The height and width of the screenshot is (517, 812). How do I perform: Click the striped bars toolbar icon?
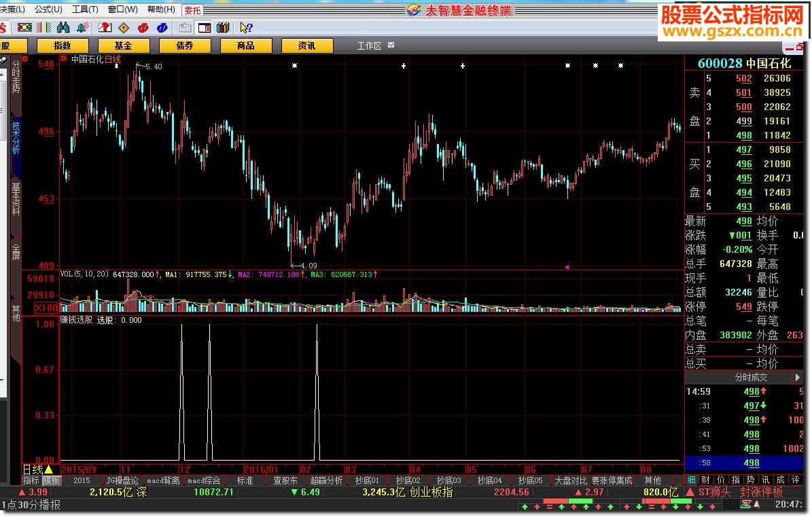(44, 27)
